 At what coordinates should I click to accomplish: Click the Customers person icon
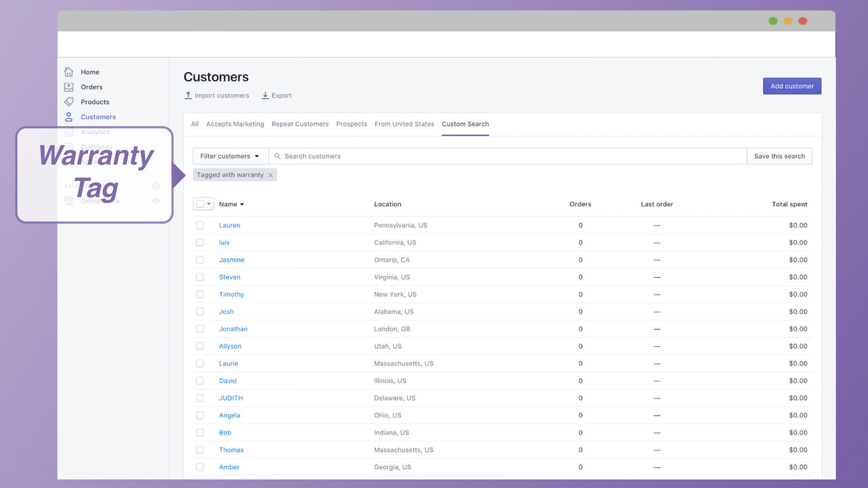(68, 117)
